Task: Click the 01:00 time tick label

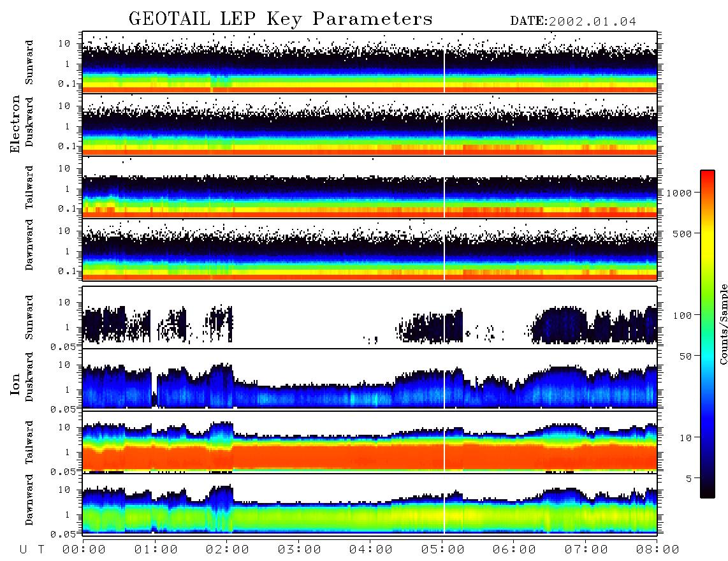Action: (x=156, y=550)
